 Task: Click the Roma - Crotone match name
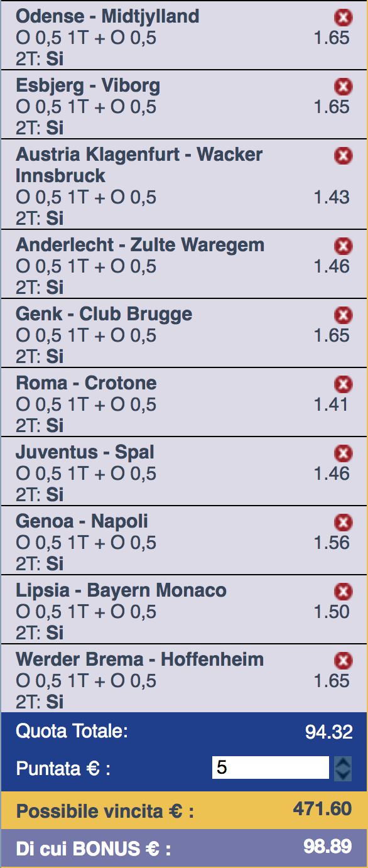coord(86,383)
